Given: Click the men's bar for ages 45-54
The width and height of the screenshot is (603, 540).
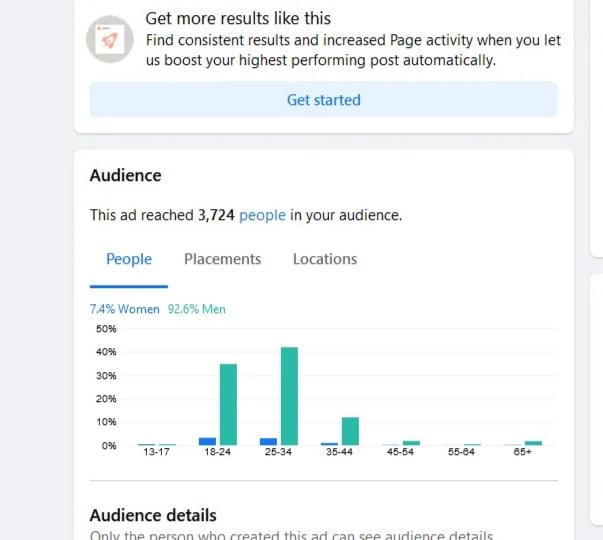Looking at the screenshot, I should (x=411, y=442).
